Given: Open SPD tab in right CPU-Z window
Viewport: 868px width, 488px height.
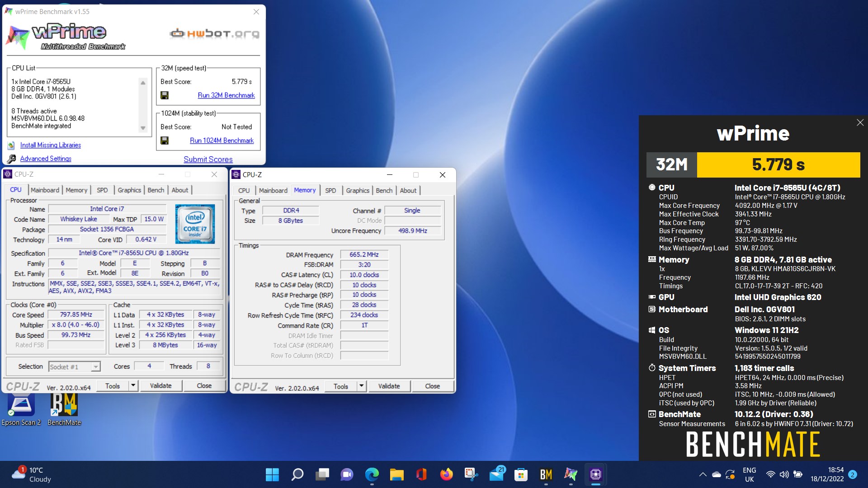Looking at the screenshot, I should [330, 191].
